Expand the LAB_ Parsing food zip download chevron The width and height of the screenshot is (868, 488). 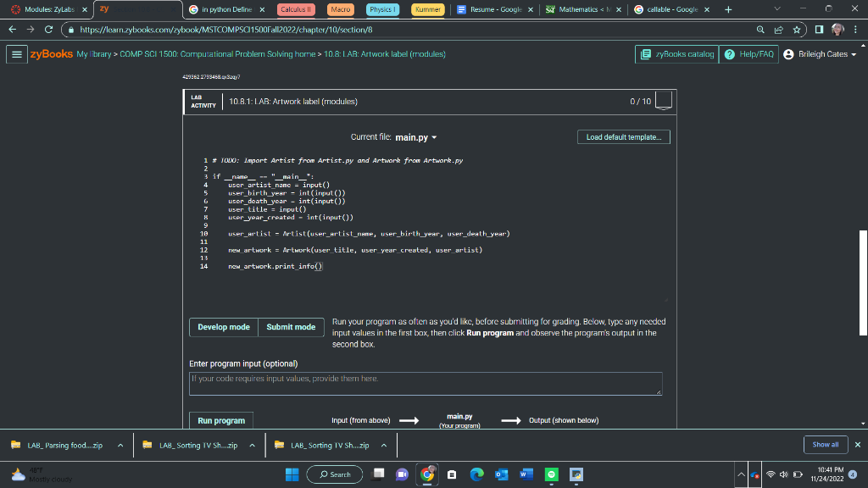tap(120, 444)
